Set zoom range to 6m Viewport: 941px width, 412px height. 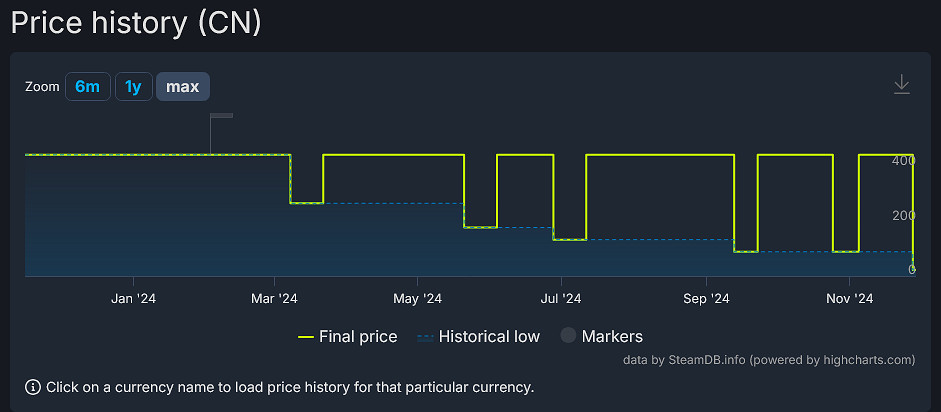(x=87, y=87)
